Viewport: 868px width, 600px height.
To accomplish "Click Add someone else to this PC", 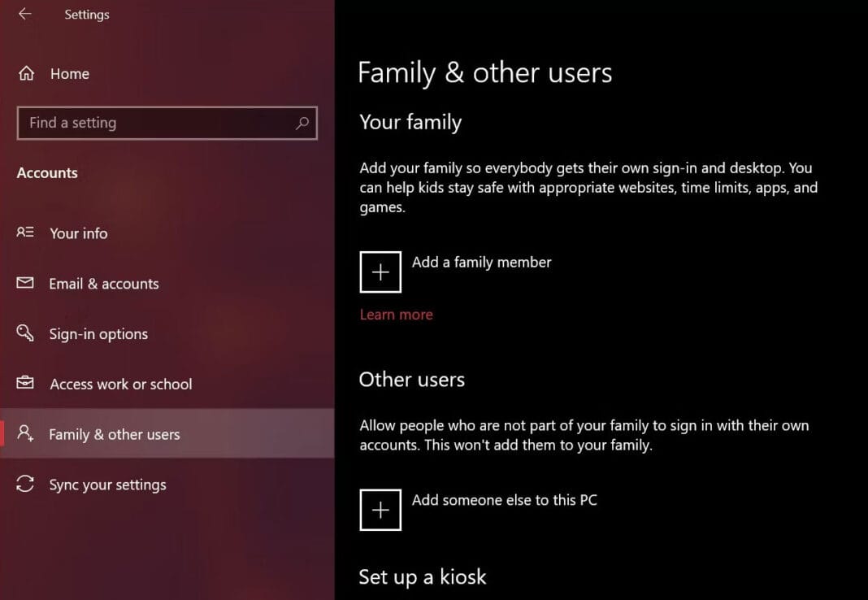I will [x=504, y=499].
